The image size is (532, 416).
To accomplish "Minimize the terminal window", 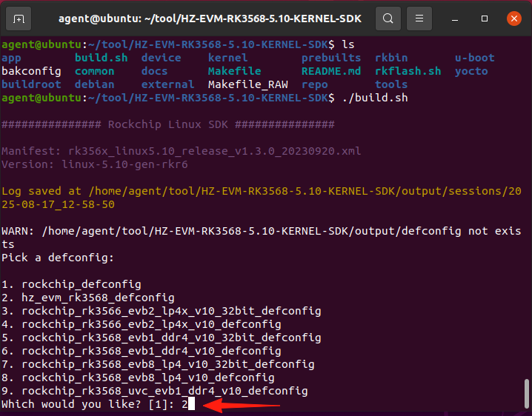I will [455, 19].
